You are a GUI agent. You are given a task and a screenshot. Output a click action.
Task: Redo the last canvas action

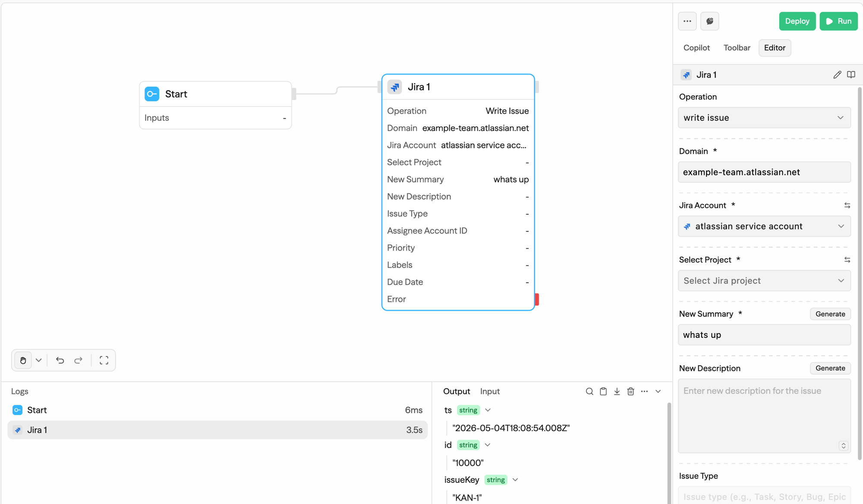click(78, 360)
